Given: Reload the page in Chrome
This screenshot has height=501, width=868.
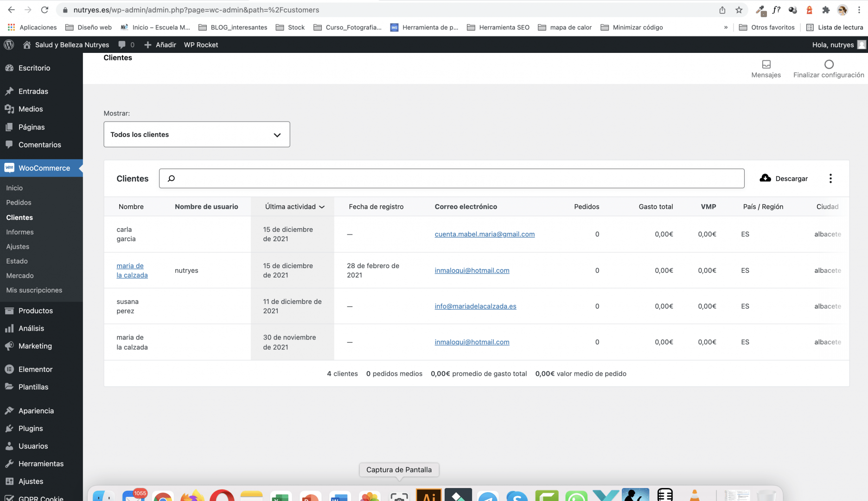Looking at the screenshot, I should click(45, 10).
